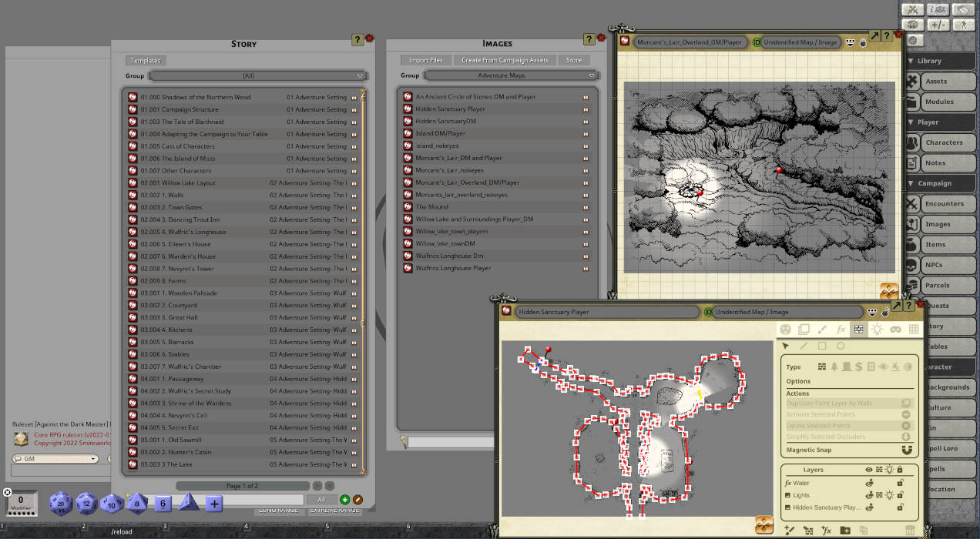
Task: Delete layer with the trash icon
Action: click(910, 531)
